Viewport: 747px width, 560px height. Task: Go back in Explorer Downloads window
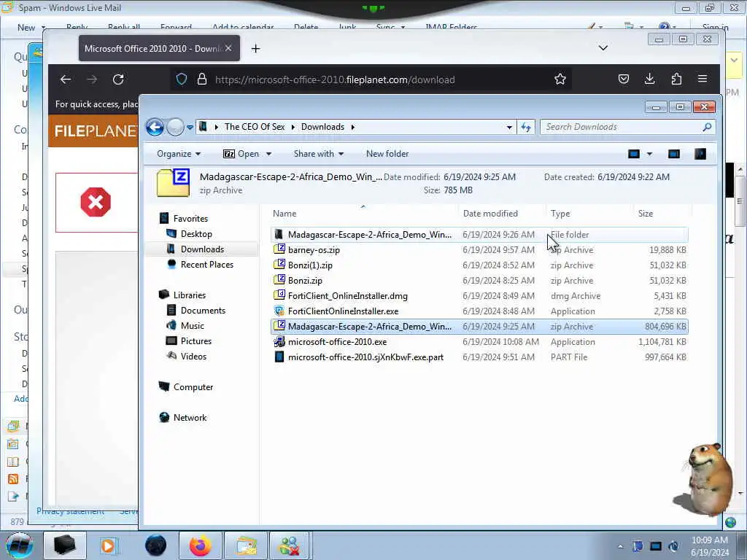point(155,127)
